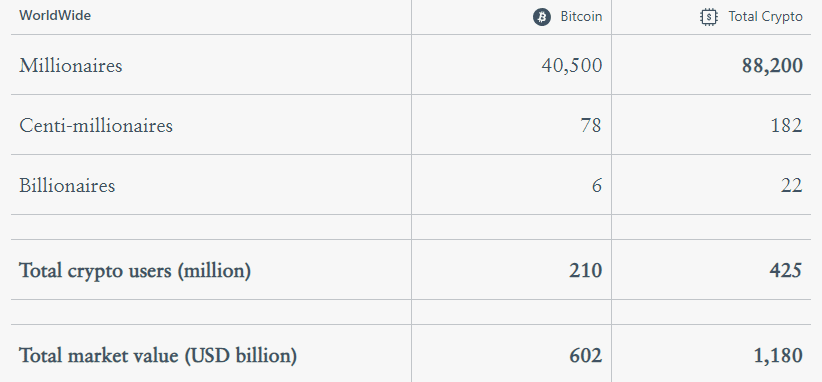The width and height of the screenshot is (822, 382).
Task: Select Bitcoin market value 602
Action: point(586,356)
